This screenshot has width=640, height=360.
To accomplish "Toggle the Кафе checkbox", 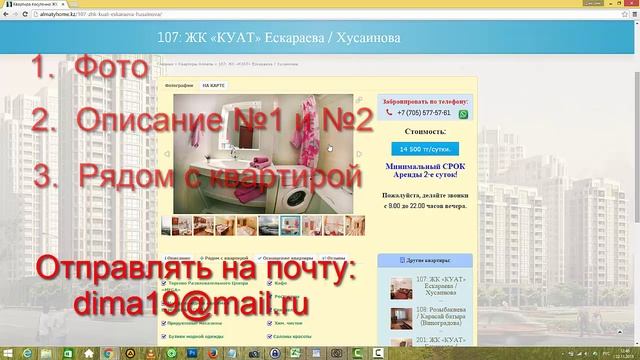I will pos(269,283).
